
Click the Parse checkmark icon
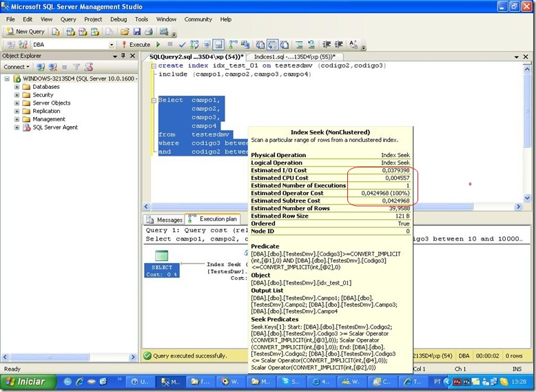pyautogui.click(x=183, y=45)
